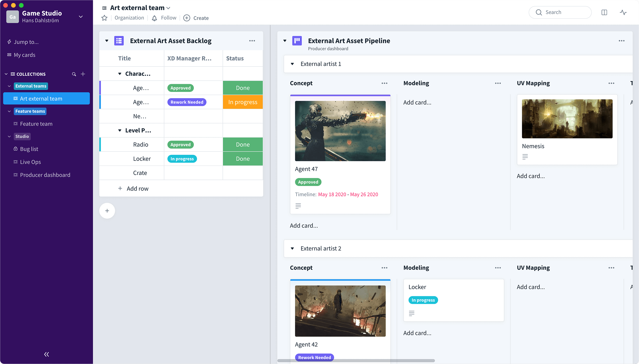Open External Art Asset Pipeline options via ellipsis

click(x=621, y=41)
